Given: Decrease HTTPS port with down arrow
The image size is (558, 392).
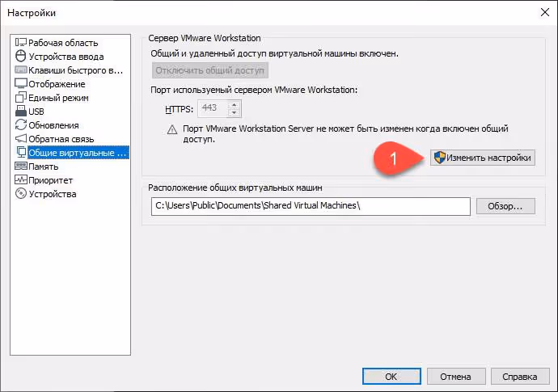Looking at the screenshot, I should pos(234,112).
